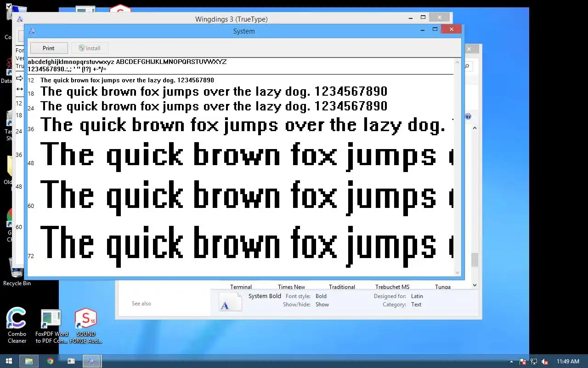Screen dimensions: 588x368
Task: Open File Explorer from taskbar
Action: [28, 361]
